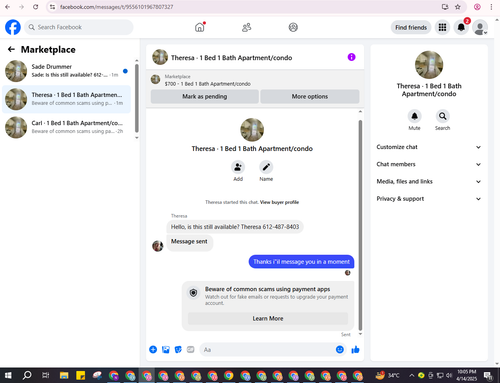
Task: Open the account profile menu
Action: [480, 28]
